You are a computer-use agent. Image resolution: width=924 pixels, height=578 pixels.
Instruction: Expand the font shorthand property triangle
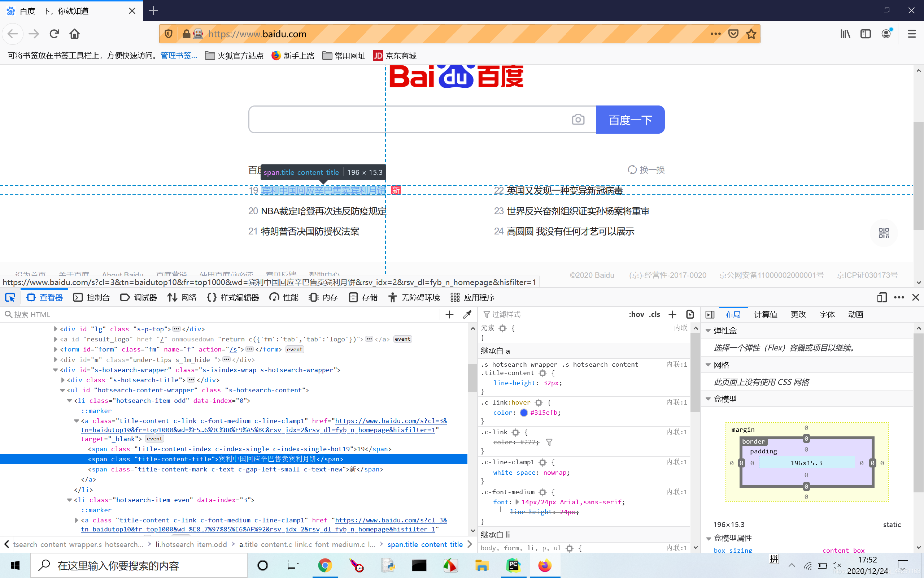tap(517, 502)
